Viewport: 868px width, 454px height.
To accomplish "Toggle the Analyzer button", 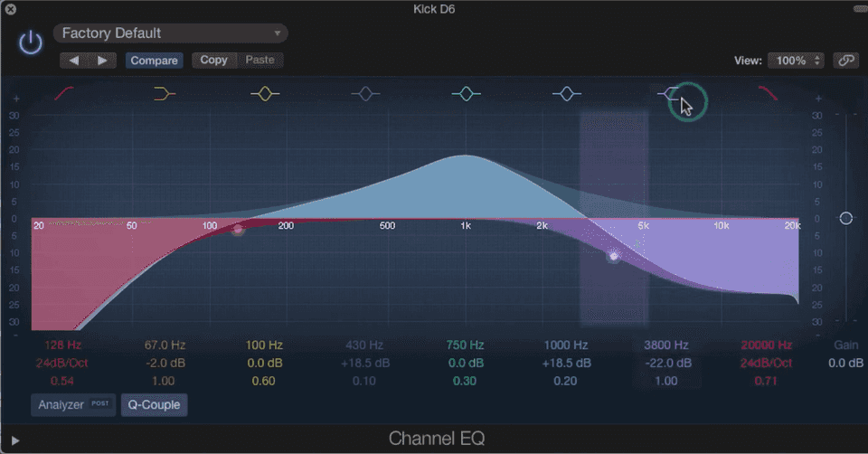I will (x=72, y=404).
